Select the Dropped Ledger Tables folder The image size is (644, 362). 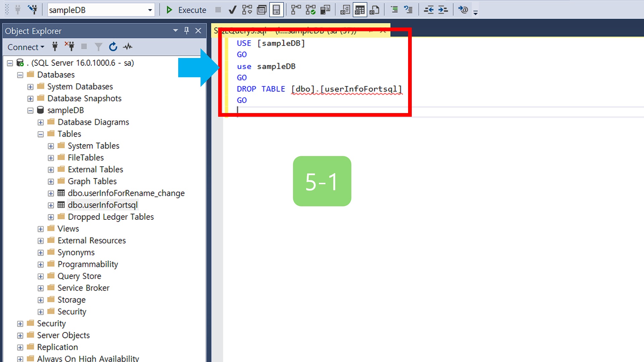111,217
